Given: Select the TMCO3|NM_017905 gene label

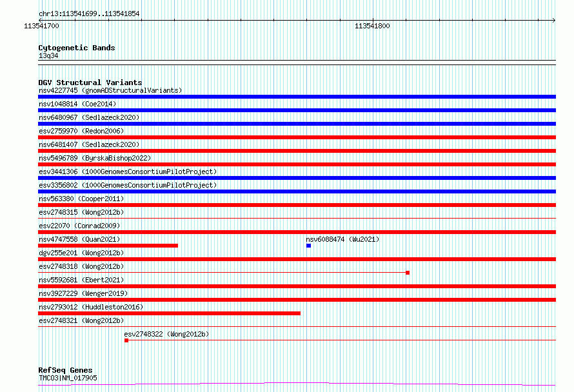Looking at the screenshot, I should pos(68,378).
